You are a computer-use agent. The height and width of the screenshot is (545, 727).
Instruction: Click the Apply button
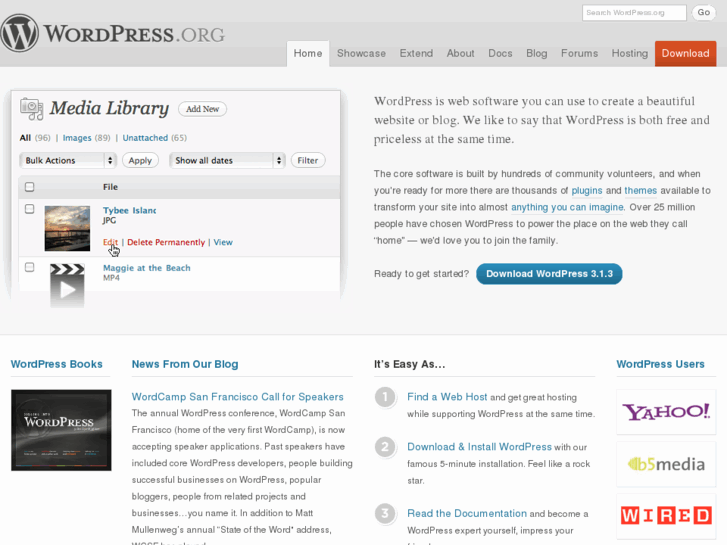[140, 160]
